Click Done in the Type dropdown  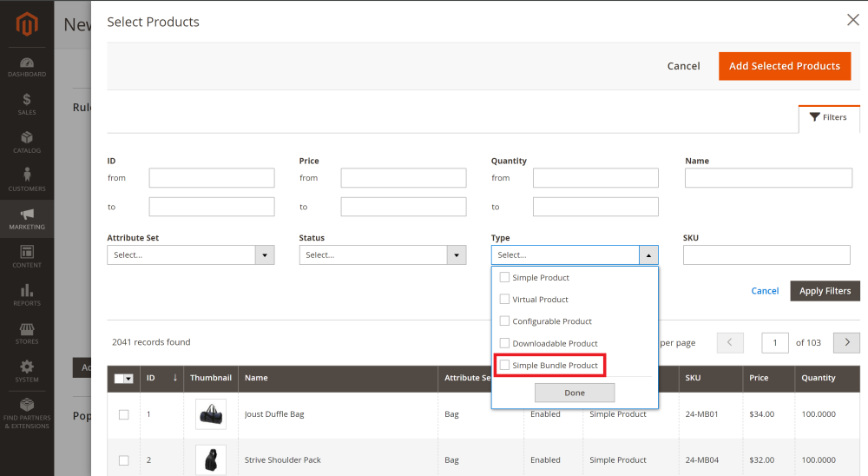click(x=574, y=393)
